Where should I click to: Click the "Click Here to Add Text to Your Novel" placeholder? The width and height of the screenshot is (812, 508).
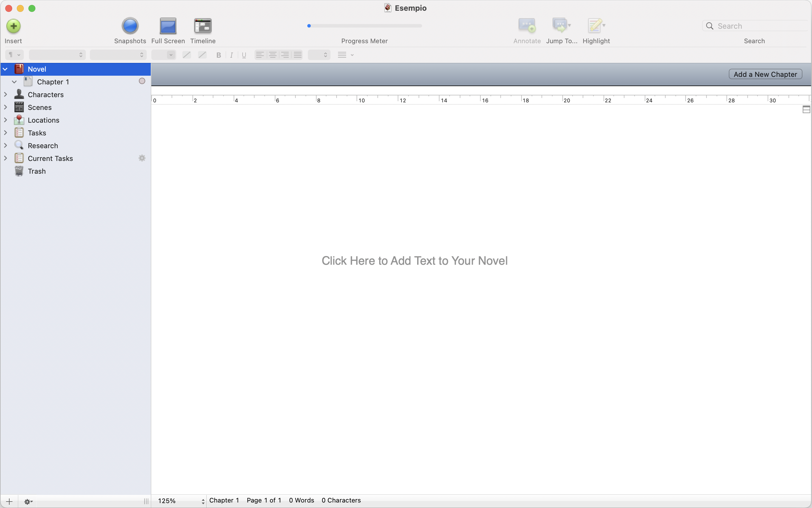pyautogui.click(x=414, y=261)
